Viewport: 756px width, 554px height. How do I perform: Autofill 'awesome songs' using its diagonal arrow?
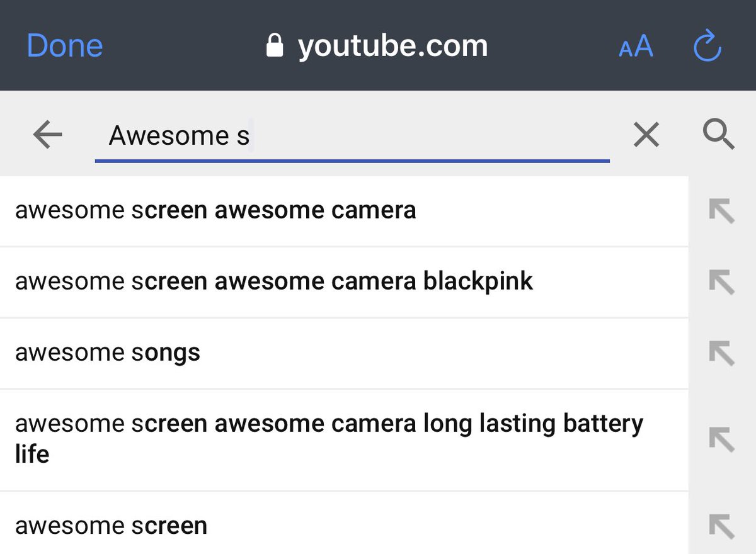[721, 353]
